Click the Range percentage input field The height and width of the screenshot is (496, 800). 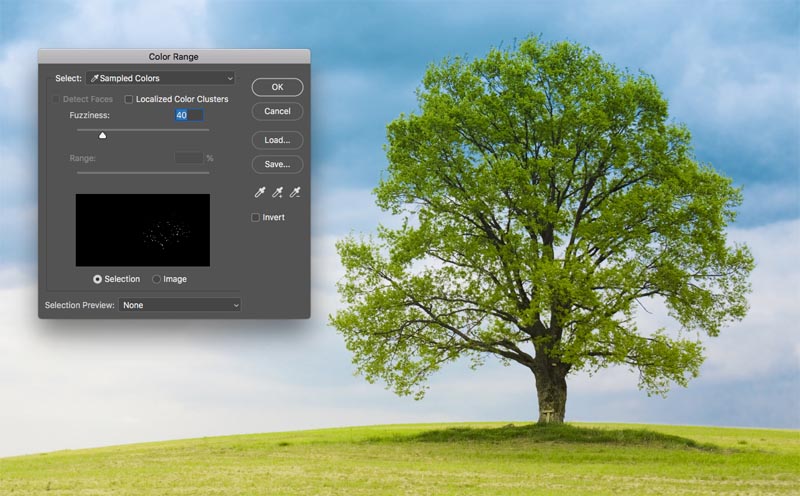click(x=188, y=158)
